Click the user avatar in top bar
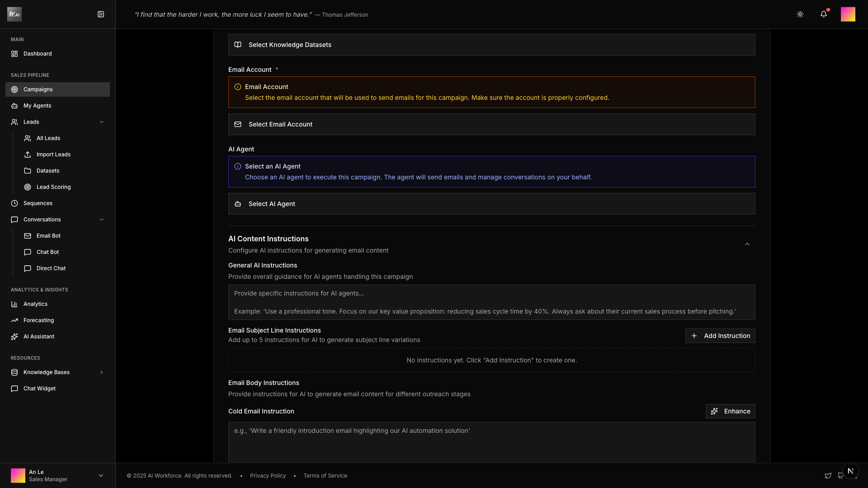Viewport: 868px width, 488px height. [x=848, y=14]
